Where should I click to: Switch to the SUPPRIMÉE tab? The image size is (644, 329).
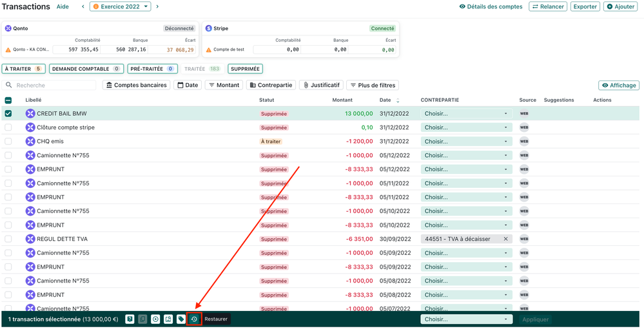(x=245, y=69)
